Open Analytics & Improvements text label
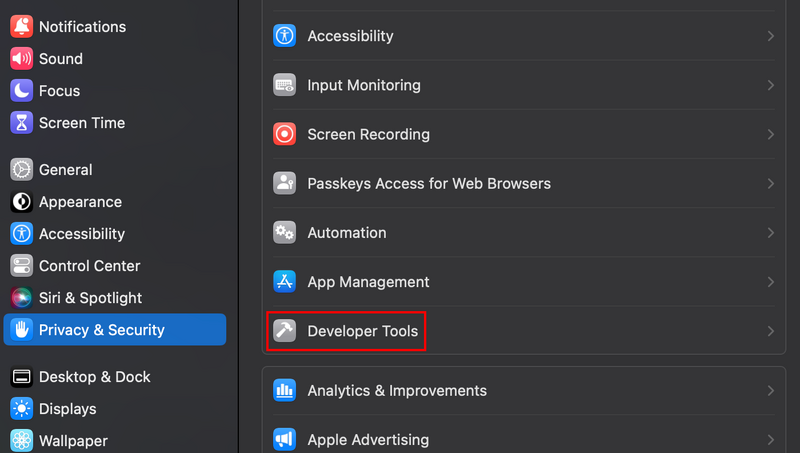The width and height of the screenshot is (800, 453). tap(397, 391)
